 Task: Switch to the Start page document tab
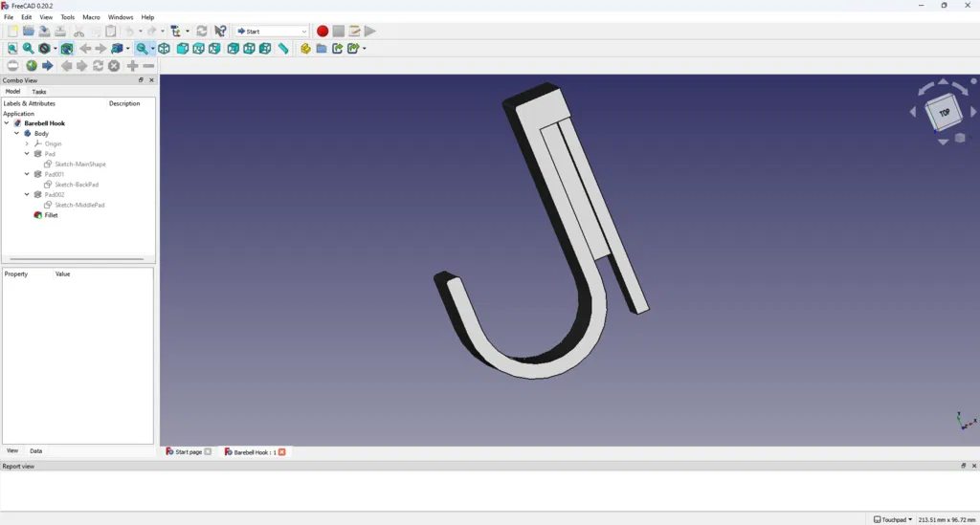[189, 452]
